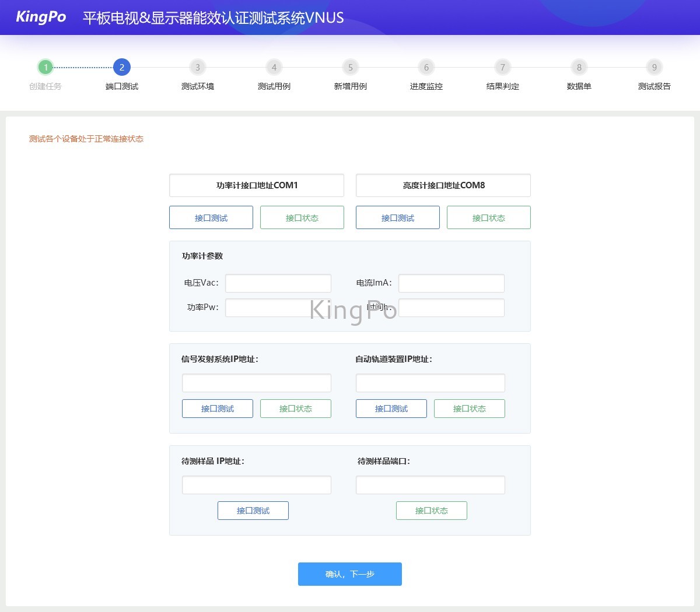Click the 端口测试 step label

(122, 86)
